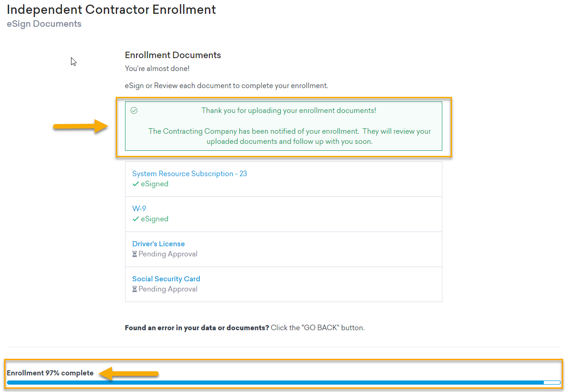Click orange arrow pointing at thank-you banner
This screenshot has height=392, width=565.
point(81,126)
